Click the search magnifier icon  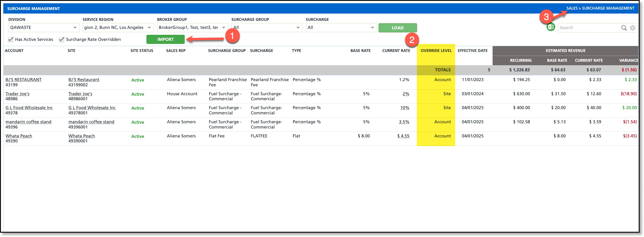[624, 28]
